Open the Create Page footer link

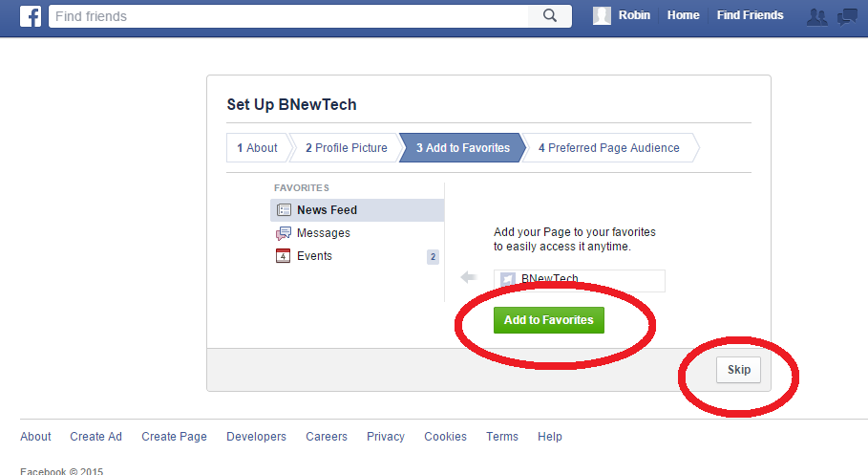pyautogui.click(x=174, y=437)
